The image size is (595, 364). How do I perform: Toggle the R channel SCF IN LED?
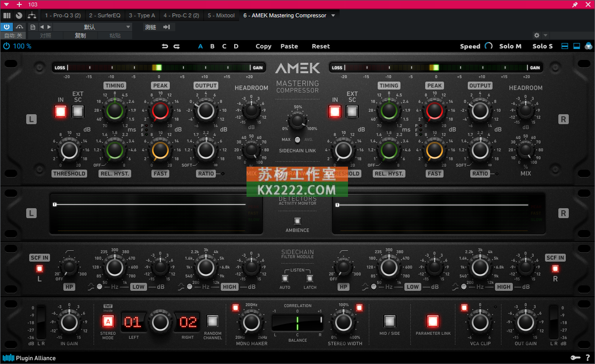pyautogui.click(x=555, y=269)
